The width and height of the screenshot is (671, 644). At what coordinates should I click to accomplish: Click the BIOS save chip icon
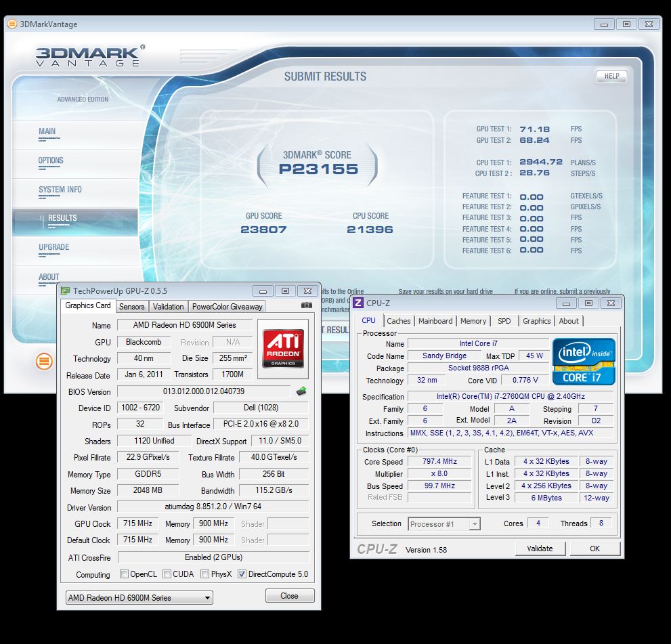tap(301, 391)
